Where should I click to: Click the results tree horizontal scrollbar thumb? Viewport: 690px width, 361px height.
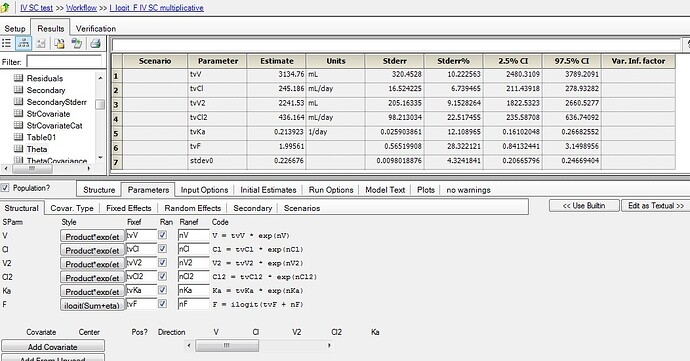tap(32, 168)
